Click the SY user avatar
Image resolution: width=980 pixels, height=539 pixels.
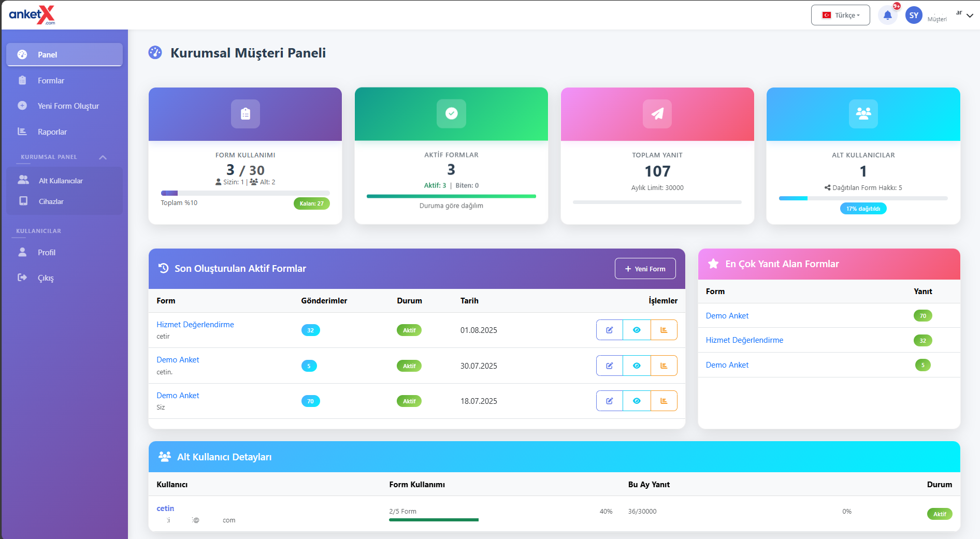coord(914,16)
